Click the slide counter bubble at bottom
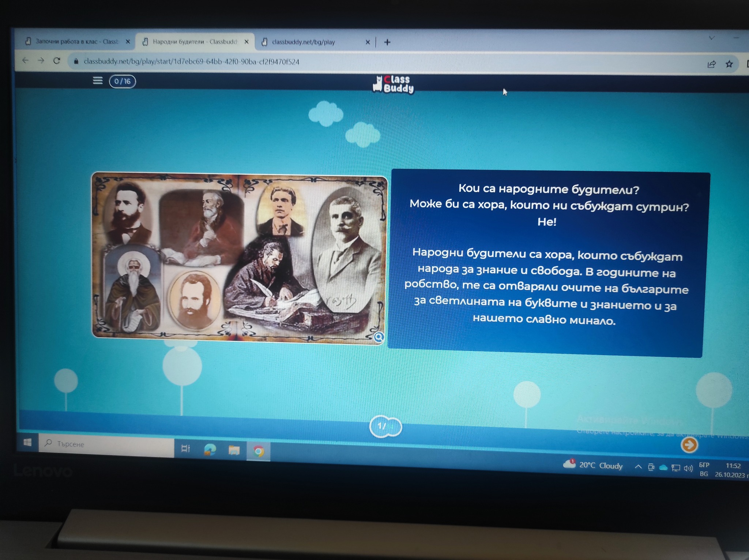This screenshot has height=560, width=749. (x=385, y=426)
